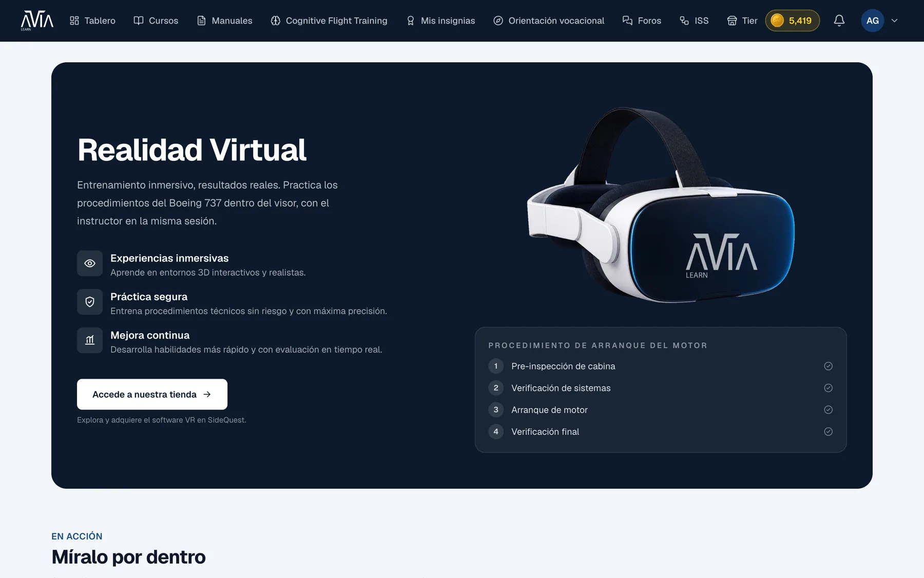924x578 pixels.
Task: Select step 2 Verificación de sistemas
Action: [661, 388]
